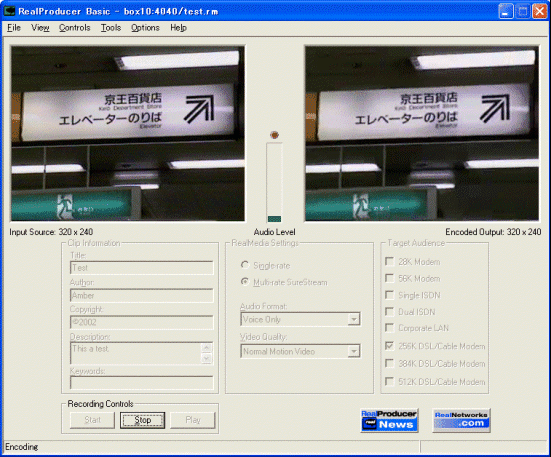This screenshot has height=457, width=551.
Task: Click the Play button in Recording Controls
Action: point(193,420)
